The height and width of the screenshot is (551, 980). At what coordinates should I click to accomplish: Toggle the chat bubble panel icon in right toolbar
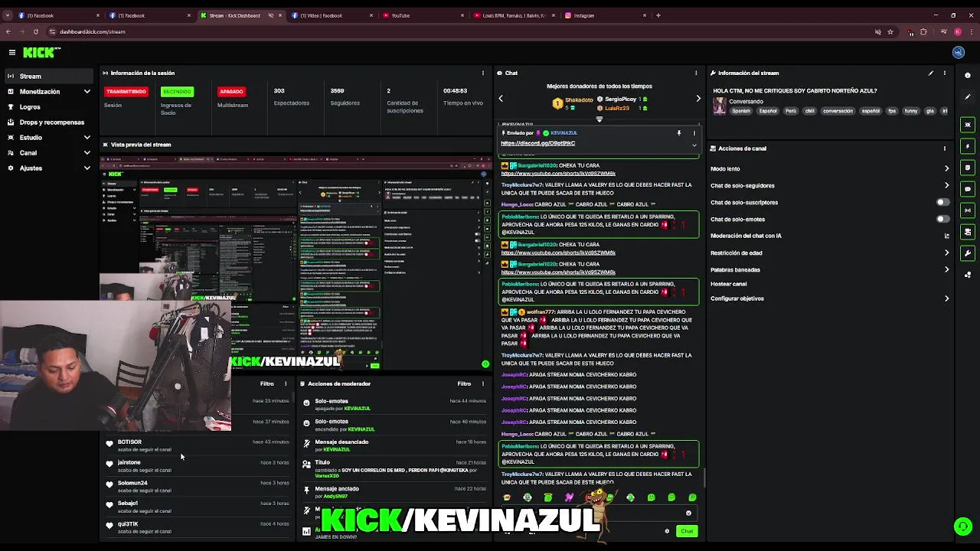pos(968,189)
